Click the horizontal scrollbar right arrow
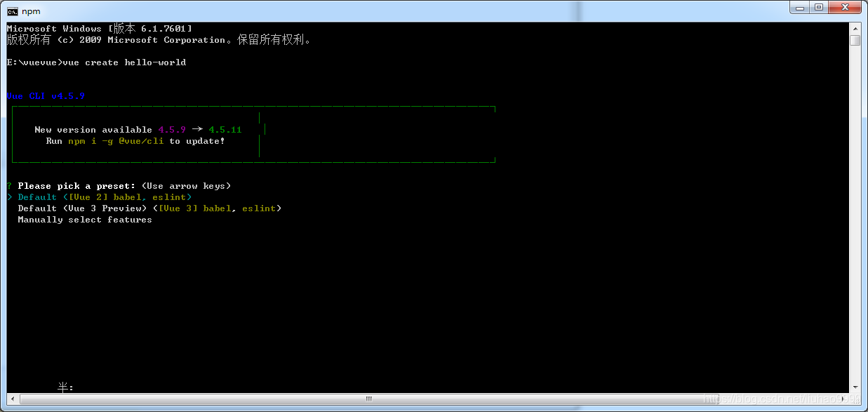The image size is (868, 412). point(843,399)
